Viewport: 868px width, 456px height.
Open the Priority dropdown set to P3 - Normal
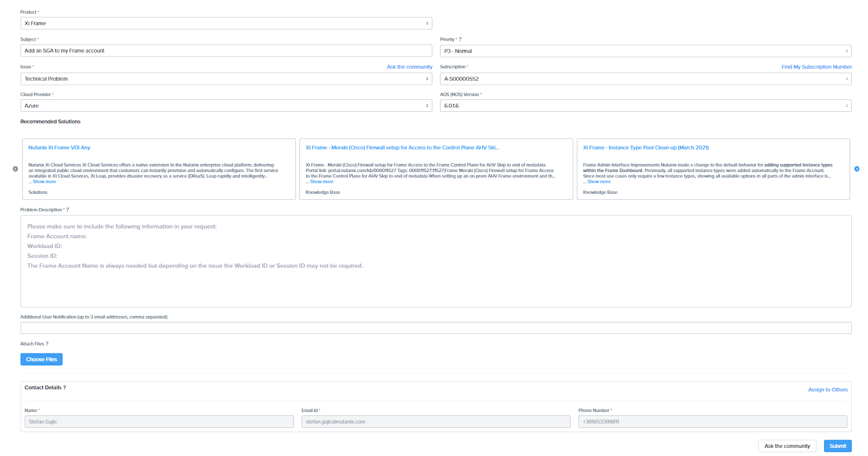(645, 51)
